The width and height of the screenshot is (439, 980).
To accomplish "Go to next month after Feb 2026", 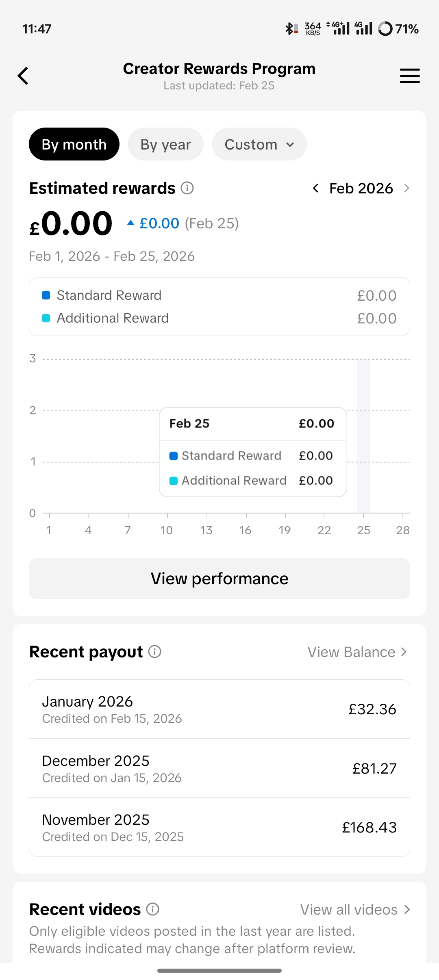I will 406,188.
